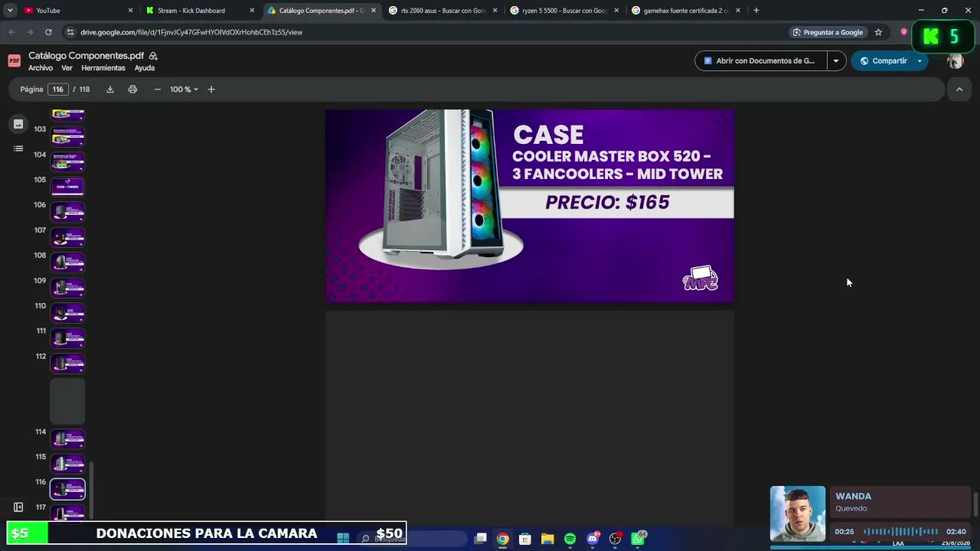
Task: Open the zoom level 100 % dropdown
Action: [184, 90]
